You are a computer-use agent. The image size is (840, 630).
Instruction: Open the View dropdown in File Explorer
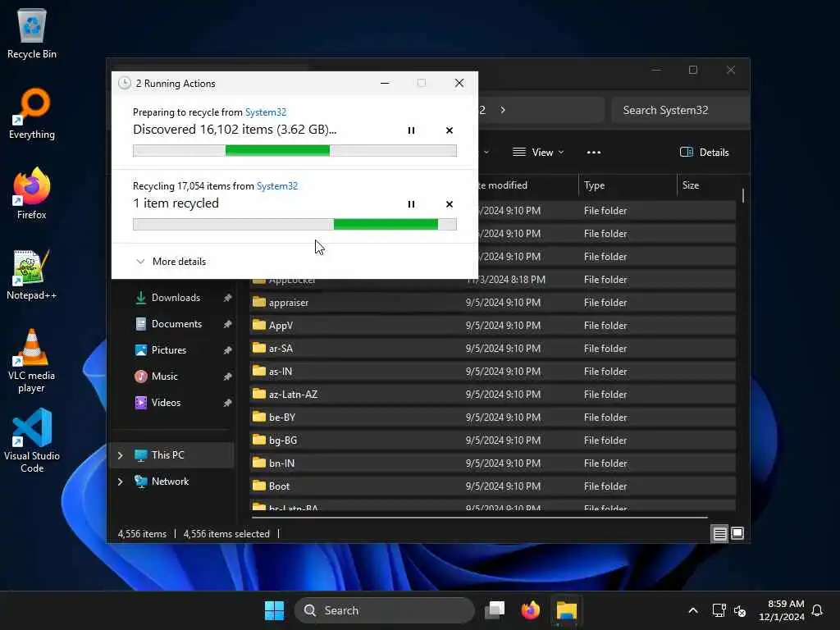(x=538, y=152)
